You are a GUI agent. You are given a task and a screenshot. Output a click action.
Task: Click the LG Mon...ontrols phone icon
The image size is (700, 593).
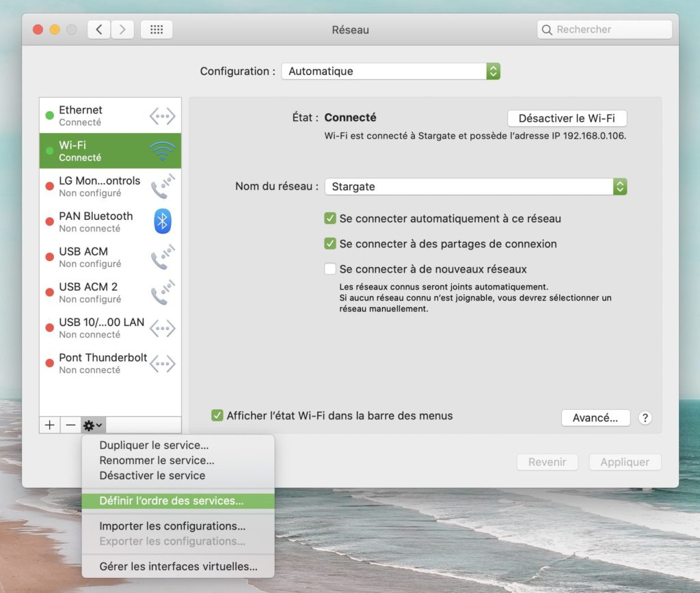point(163,186)
